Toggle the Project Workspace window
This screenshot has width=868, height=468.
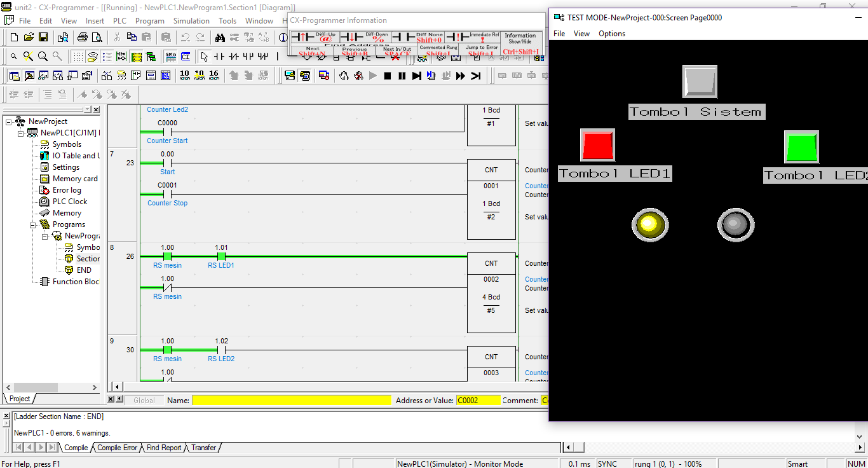(x=15, y=76)
